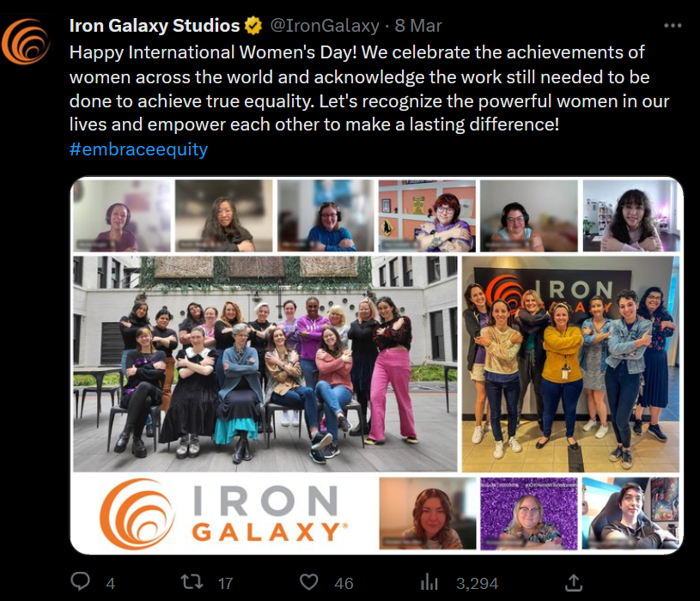The image size is (700, 601).
Task: Open the office group photo with Iron Galaxy sign
Action: (x=569, y=363)
